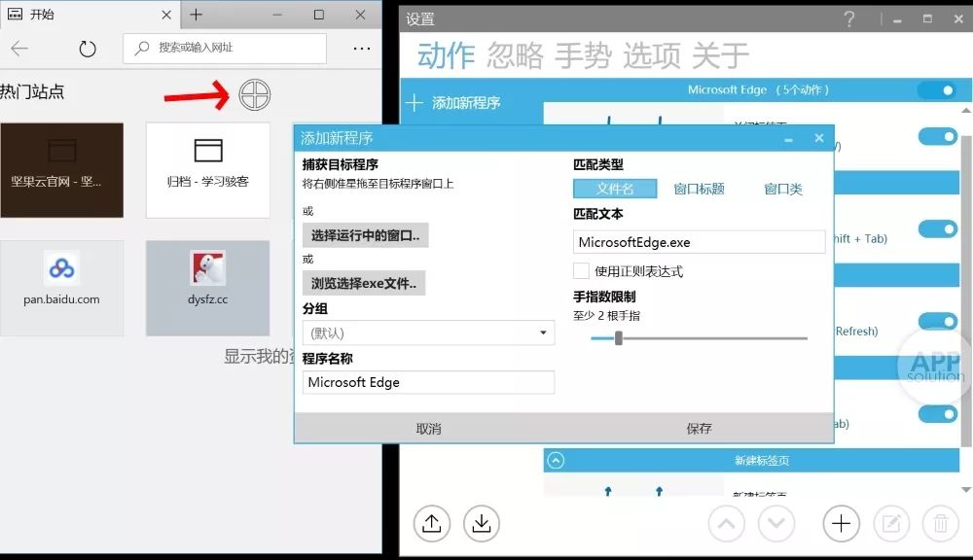Open dysfz.cc site tile
Screen dimensions: 973x560
(x=208, y=289)
